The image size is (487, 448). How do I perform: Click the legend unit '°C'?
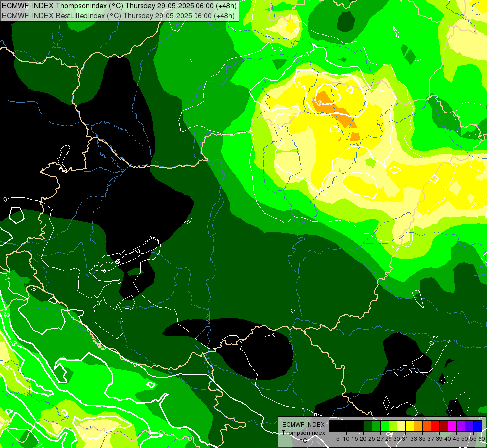[x=304, y=440]
